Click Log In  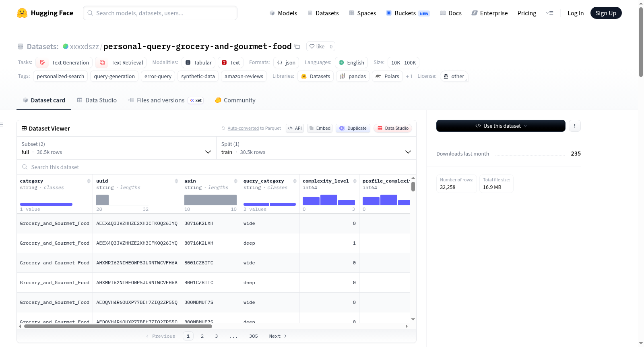576,13
